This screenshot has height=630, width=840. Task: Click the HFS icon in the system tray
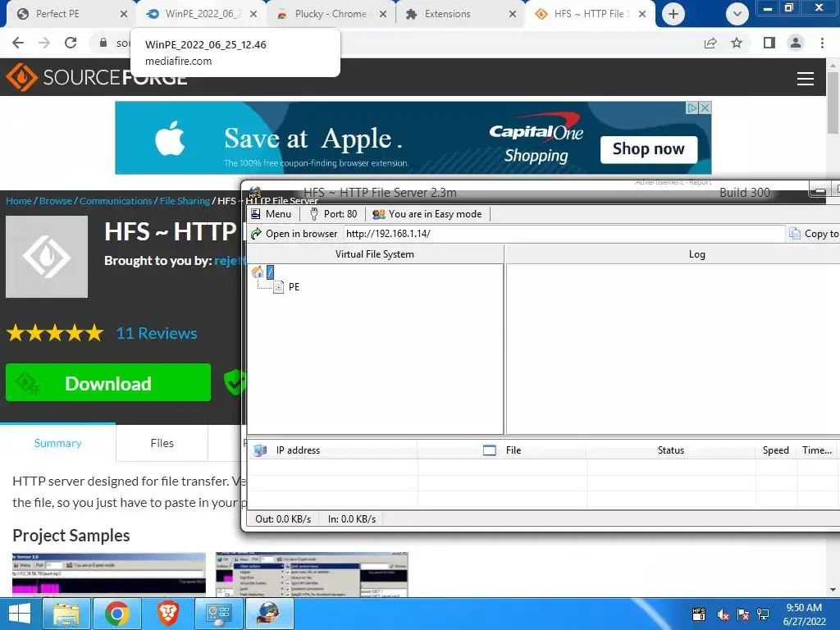point(699,614)
